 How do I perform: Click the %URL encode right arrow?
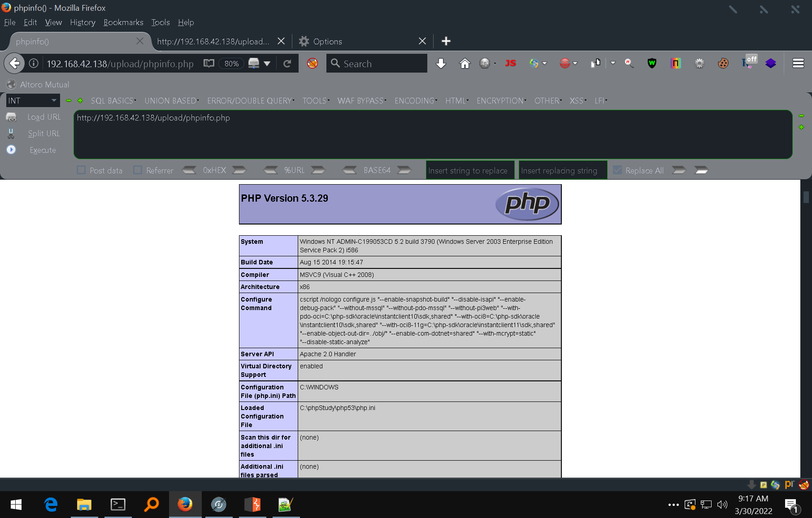(318, 170)
